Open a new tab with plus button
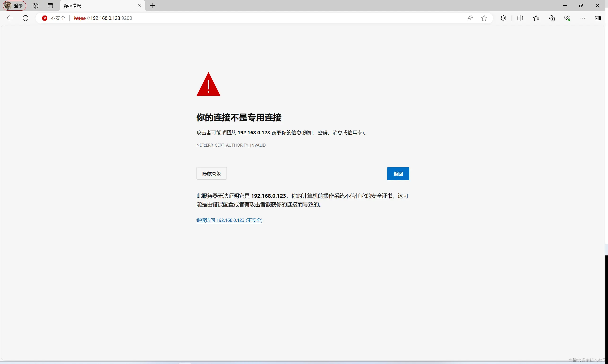 153,6
